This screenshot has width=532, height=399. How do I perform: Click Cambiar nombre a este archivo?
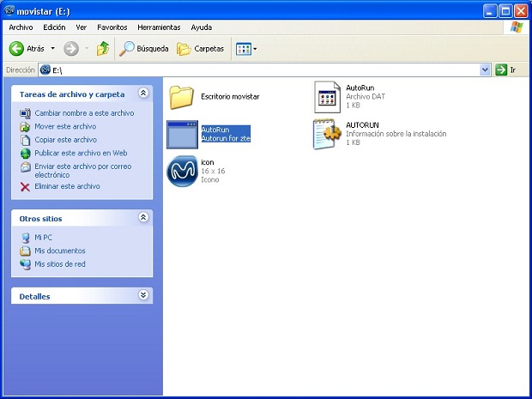[84, 113]
